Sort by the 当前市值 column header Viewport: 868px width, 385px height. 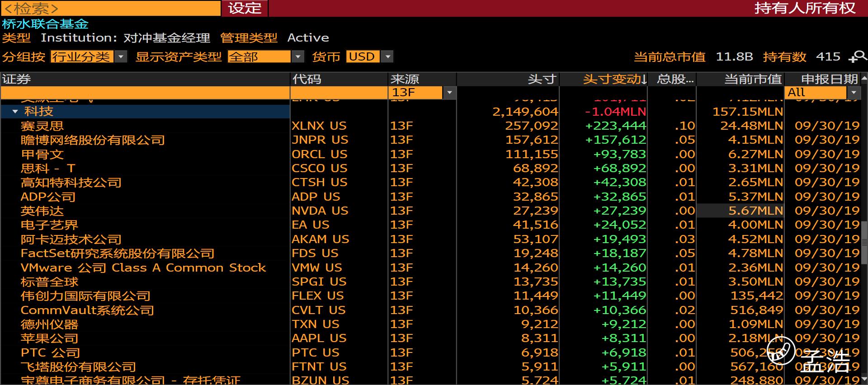pos(740,79)
